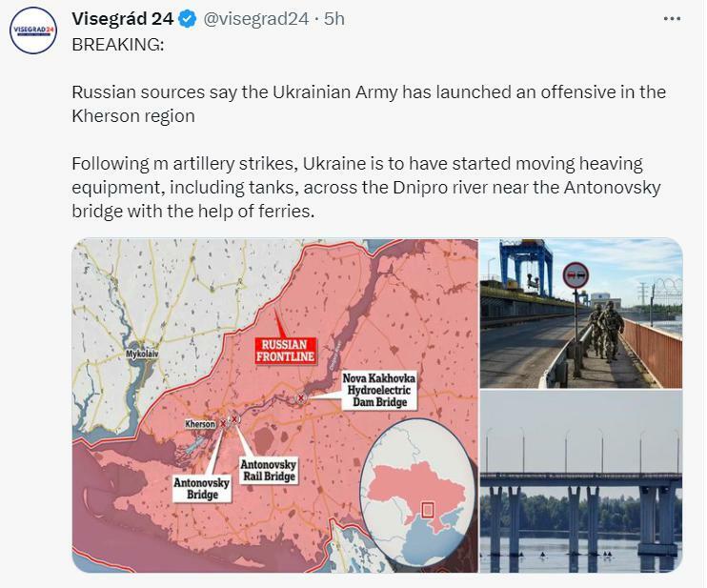This screenshot has width=707, height=588.
Task: Click the Antonovsky Bridge map label
Action: pyautogui.click(x=202, y=489)
